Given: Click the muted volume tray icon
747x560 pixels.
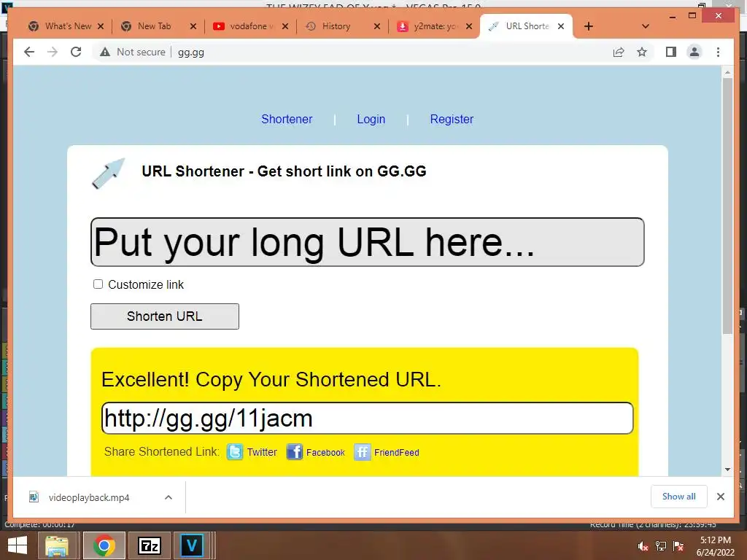Looking at the screenshot, I should pos(643,546).
